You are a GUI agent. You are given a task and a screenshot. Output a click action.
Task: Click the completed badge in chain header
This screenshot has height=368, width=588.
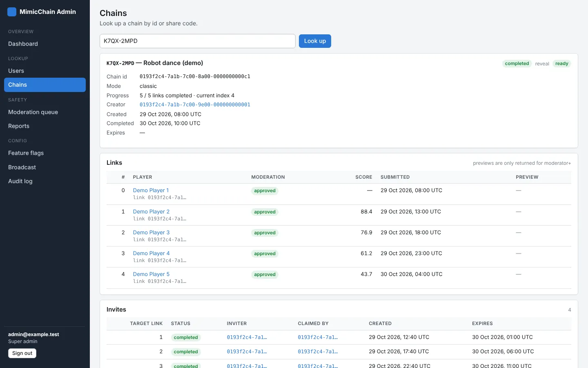517,63
